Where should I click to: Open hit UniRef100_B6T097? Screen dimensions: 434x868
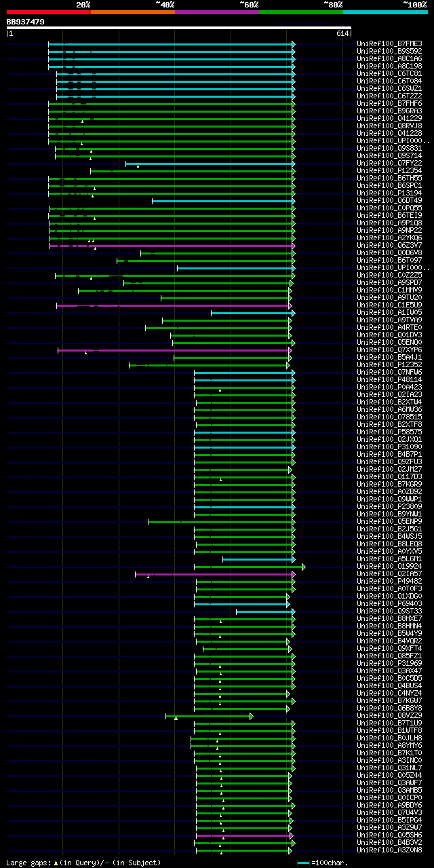click(389, 261)
